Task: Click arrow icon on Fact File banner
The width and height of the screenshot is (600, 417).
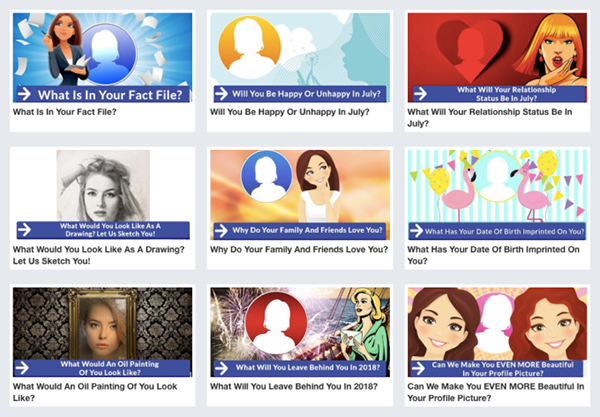Action: coord(24,94)
